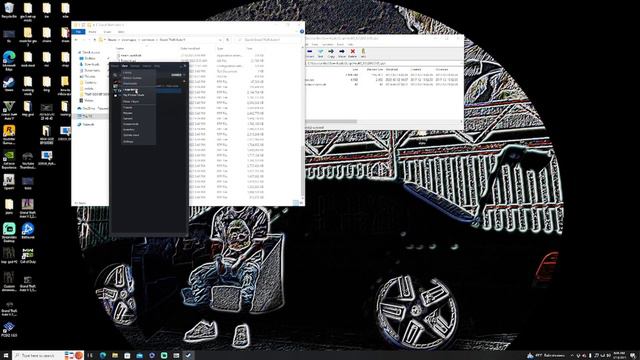640x360 pixels.
Task: Select the PCSX2 desktop shortcut
Action: (9, 329)
